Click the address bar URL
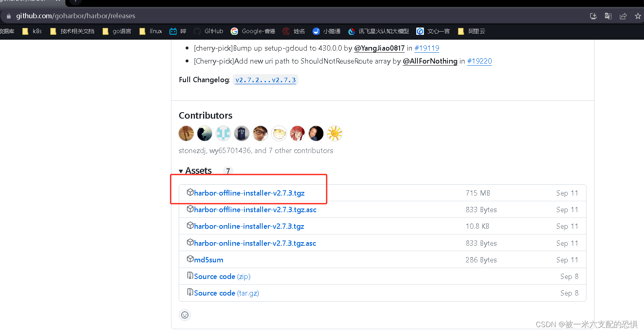This screenshot has height=332, width=644. pos(75,16)
